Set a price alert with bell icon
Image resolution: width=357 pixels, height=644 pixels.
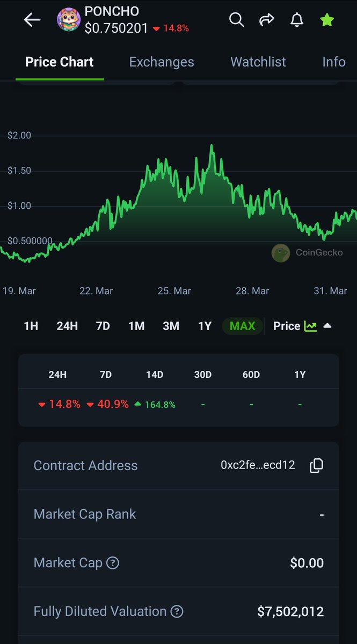click(296, 20)
